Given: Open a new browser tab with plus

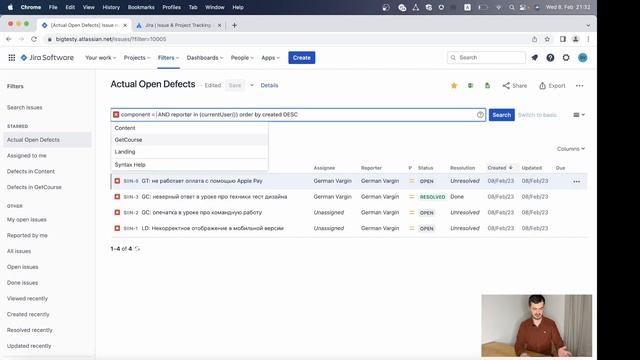Looking at the screenshot, I should [234, 25].
